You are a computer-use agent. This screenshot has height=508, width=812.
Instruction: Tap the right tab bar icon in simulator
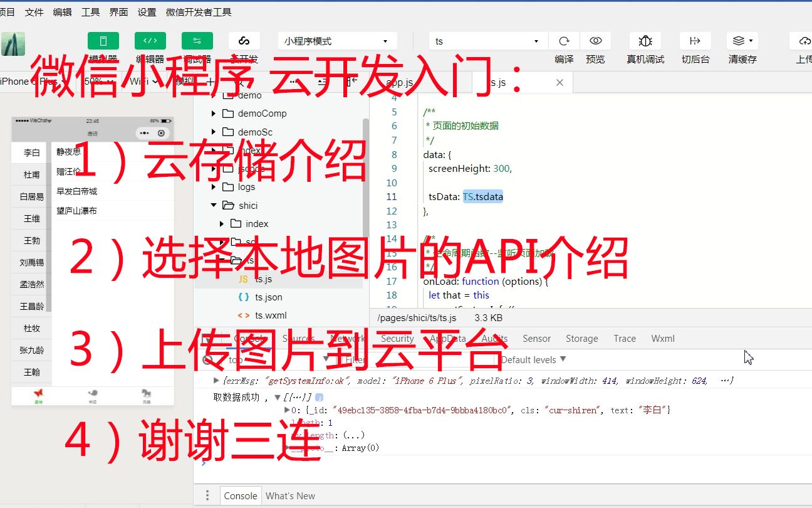(x=147, y=394)
